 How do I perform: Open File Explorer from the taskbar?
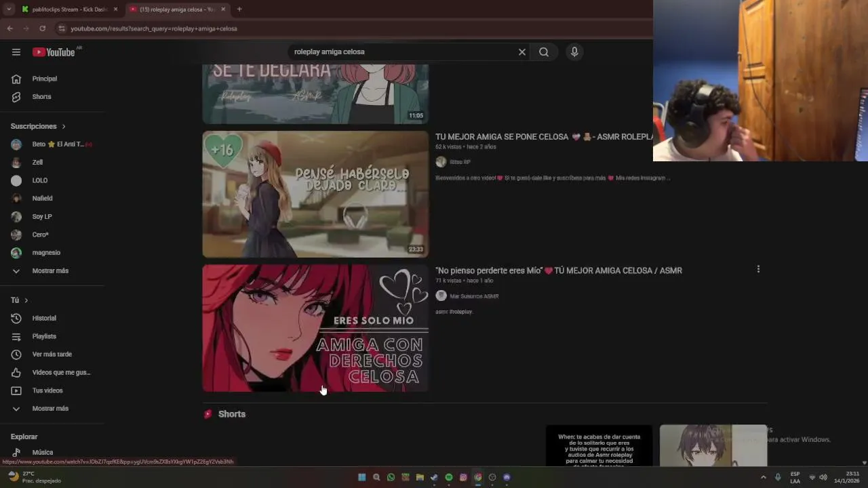click(420, 477)
